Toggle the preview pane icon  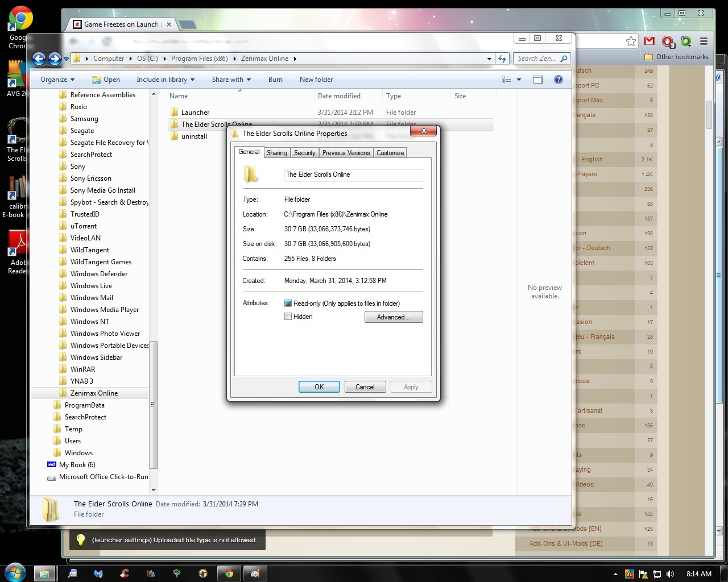point(538,80)
